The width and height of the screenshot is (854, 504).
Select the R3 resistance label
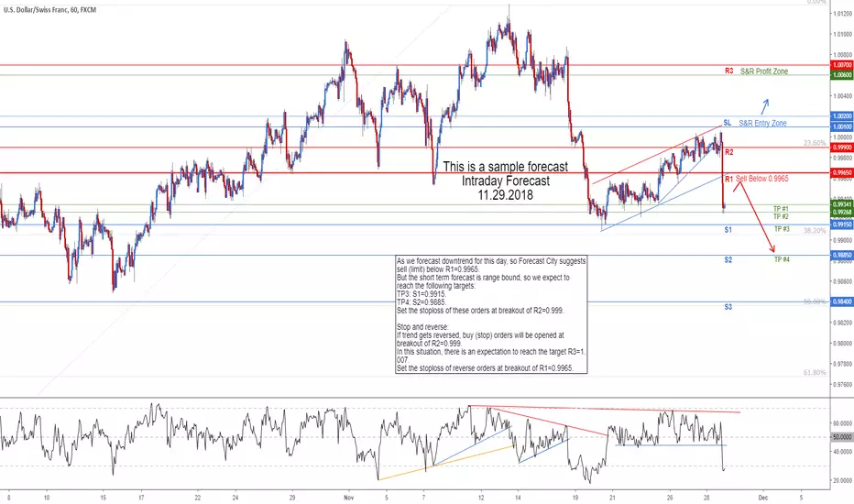[728, 71]
